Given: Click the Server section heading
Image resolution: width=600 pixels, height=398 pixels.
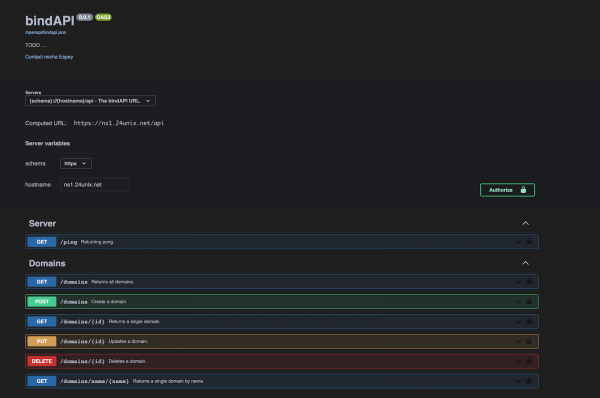Looking at the screenshot, I should click(42, 223).
